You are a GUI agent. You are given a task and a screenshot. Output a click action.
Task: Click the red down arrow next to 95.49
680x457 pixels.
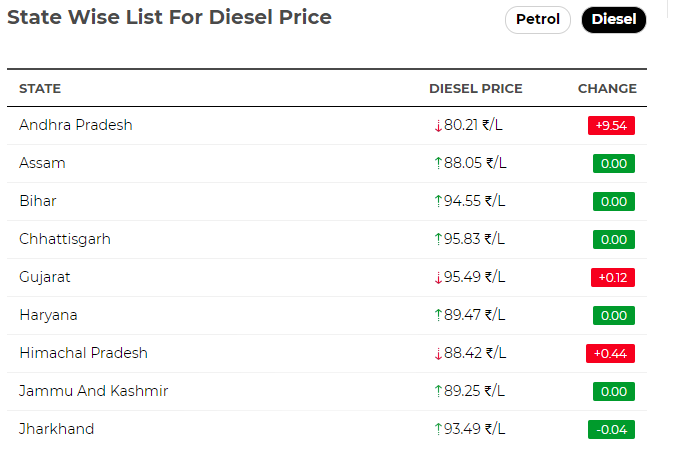coord(438,277)
